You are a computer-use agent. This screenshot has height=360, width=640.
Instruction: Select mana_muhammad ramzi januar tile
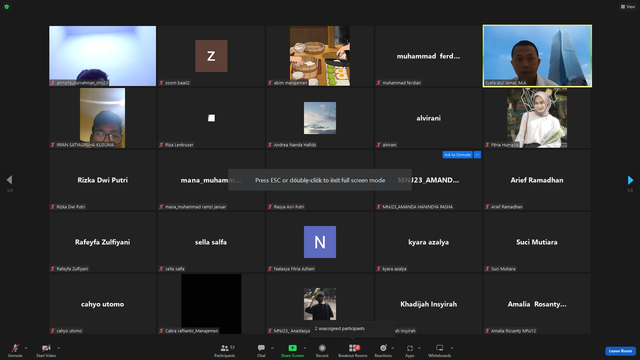[211, 180]
